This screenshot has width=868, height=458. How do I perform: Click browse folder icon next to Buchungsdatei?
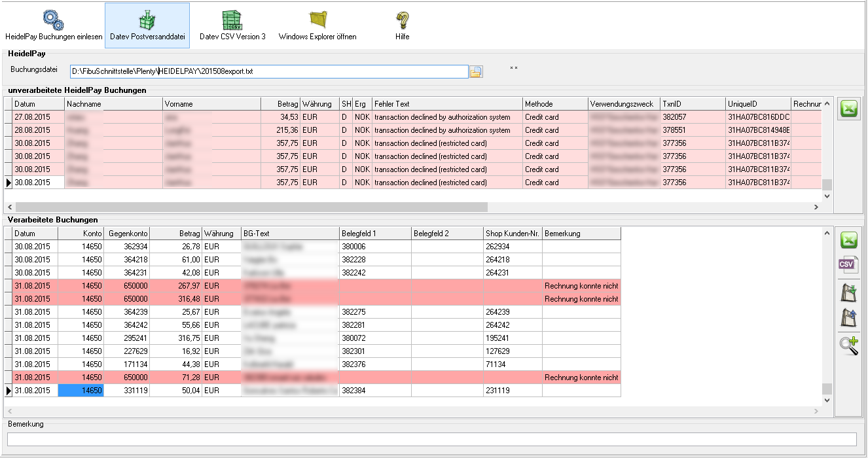[477, 71]
